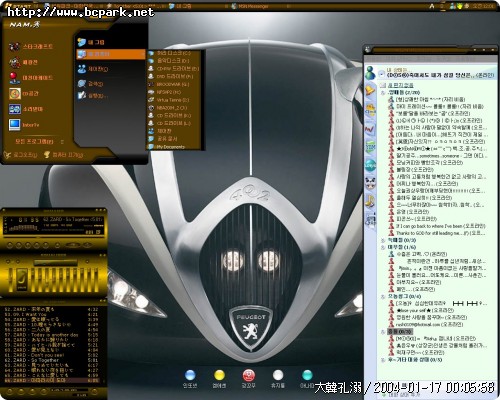Collapse the highlighted MSN group showing (0/3)
This screenshot has width=500, height=400.
pyautogui.click(x=383, y=332)
